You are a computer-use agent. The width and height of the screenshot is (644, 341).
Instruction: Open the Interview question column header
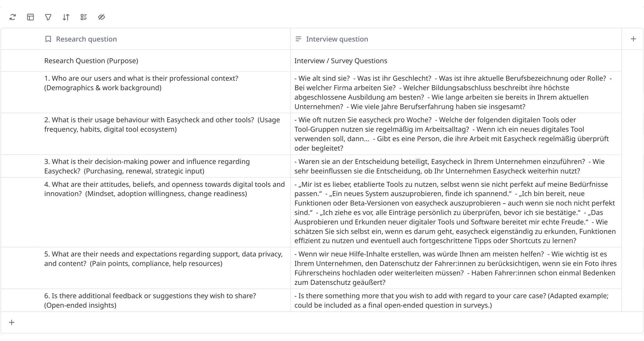pyautogui.click(x=337, y=39)
